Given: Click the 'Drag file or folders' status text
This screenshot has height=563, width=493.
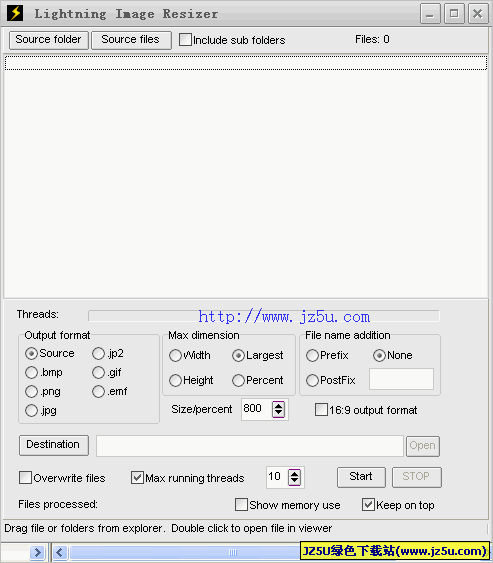Looking at the screenshot, I should click(168, 529).
